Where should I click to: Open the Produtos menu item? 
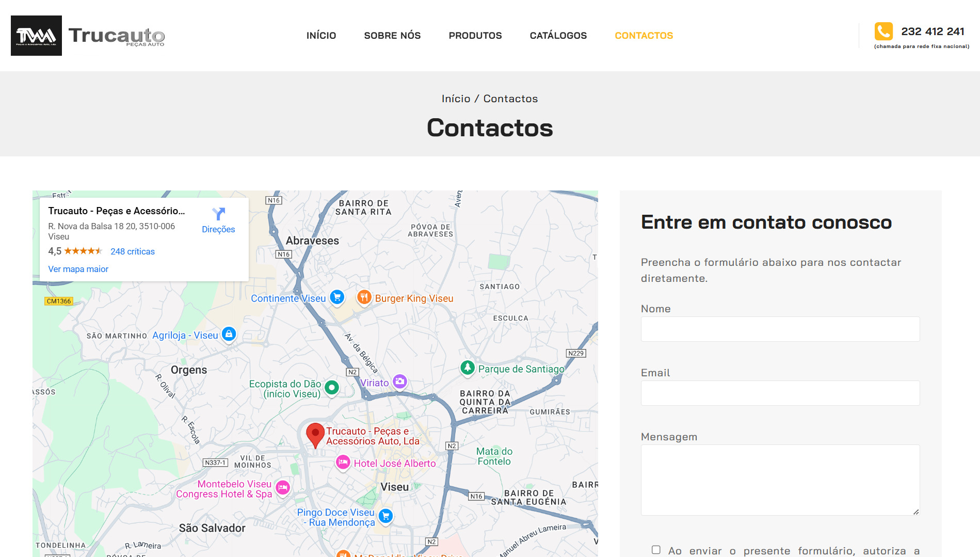pos(475,36)
